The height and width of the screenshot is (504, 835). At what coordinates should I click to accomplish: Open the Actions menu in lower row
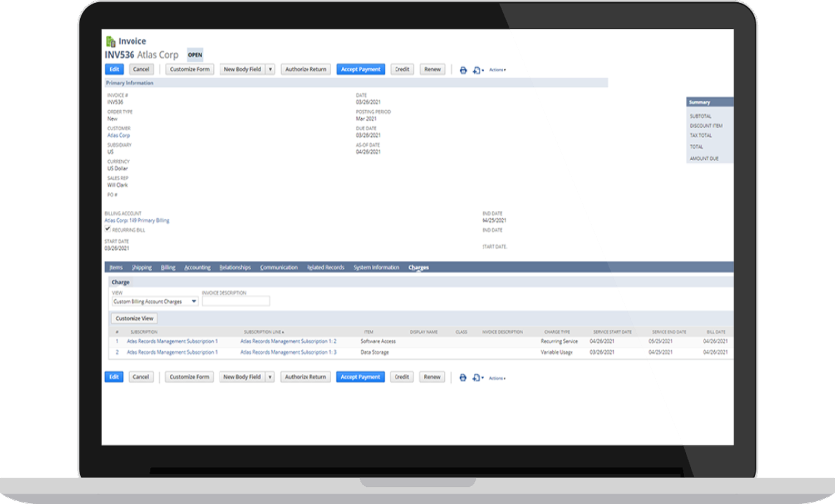pyautogui.click(x=497, y=378)
